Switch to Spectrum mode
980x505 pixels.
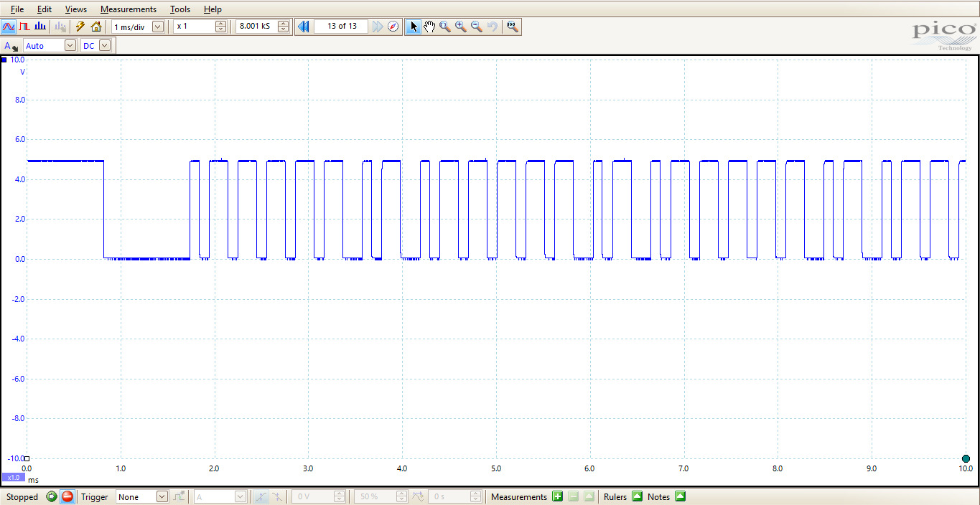pyautogui.click(x=40, y=27)
